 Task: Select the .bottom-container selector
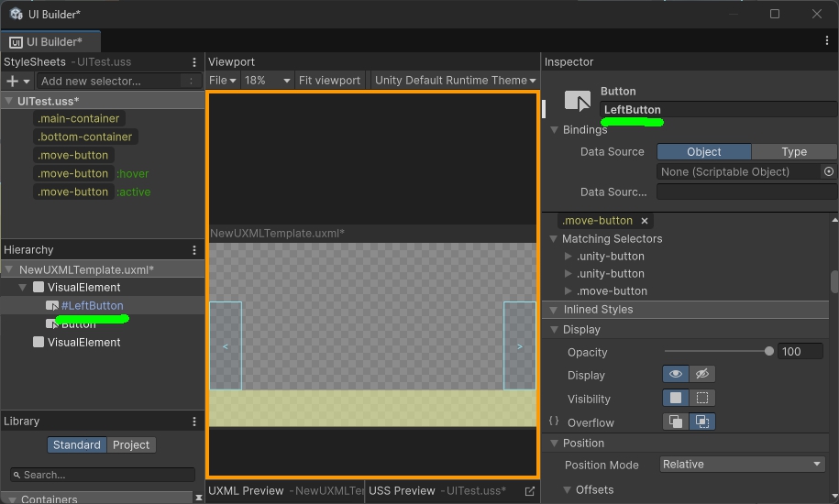85,137
